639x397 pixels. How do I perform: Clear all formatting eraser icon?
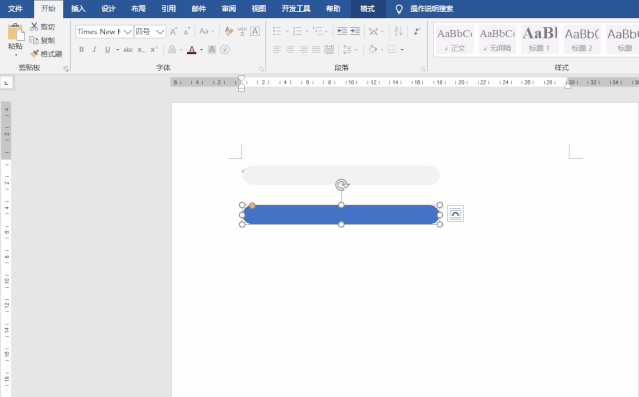(229, 31)
